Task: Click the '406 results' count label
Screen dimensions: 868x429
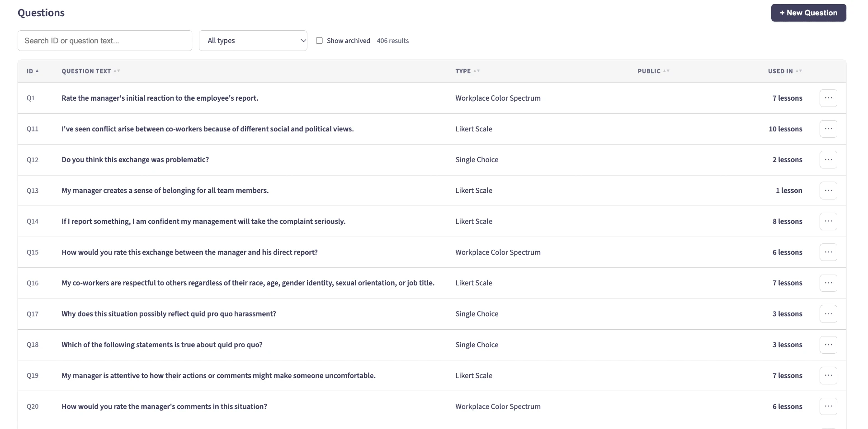Action: pyautogui.click(x=392, y=41)
